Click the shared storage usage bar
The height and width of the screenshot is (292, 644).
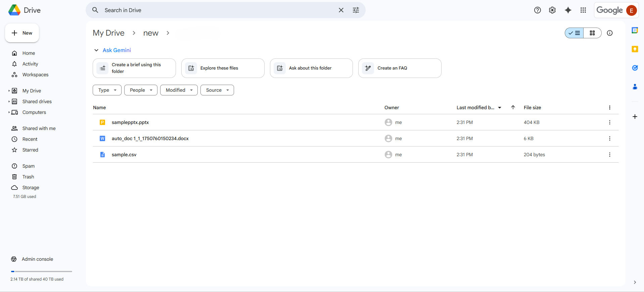pyautogui.click(x=42, y=271)
